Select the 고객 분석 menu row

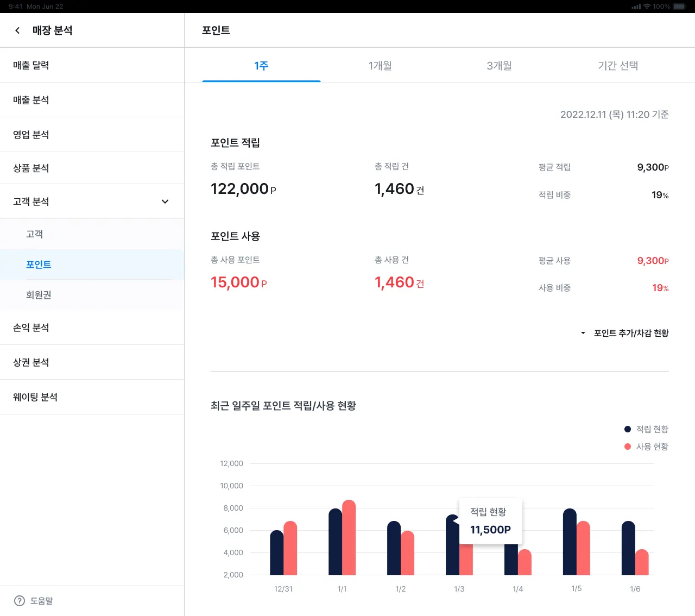[92, 202]
